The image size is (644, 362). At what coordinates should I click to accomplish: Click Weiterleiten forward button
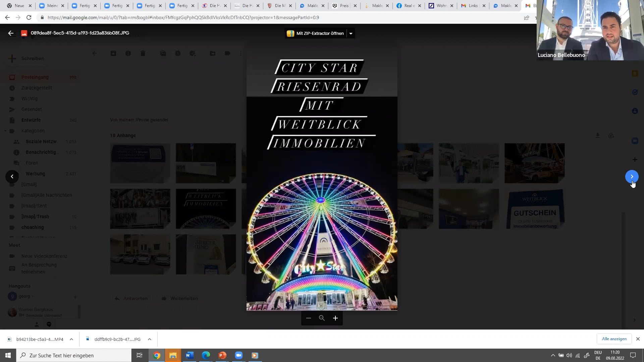[179, 298]
